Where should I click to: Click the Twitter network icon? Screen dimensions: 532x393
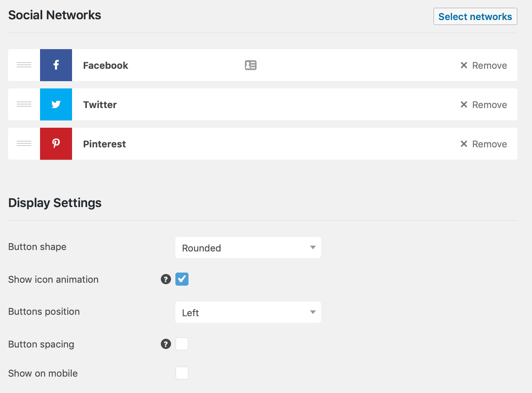56,104
